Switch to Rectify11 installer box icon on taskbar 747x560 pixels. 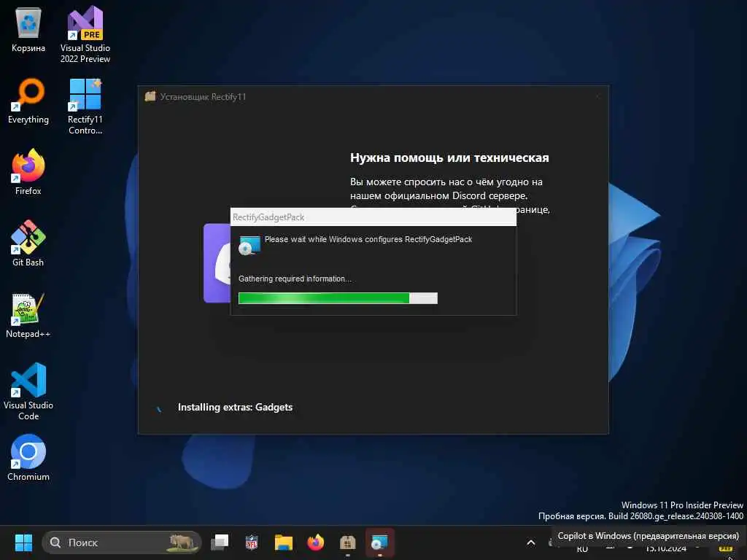(x=347, y=542)
